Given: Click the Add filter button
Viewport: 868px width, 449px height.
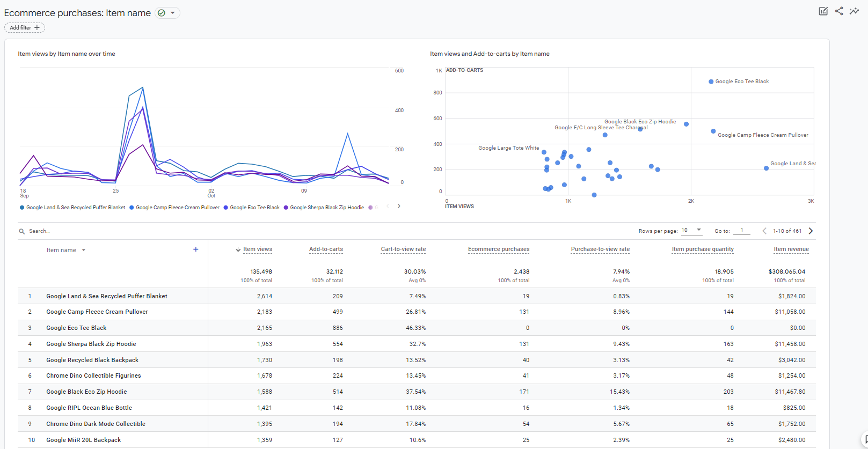Looking at the screenshot, I should (x=25, y=27).
